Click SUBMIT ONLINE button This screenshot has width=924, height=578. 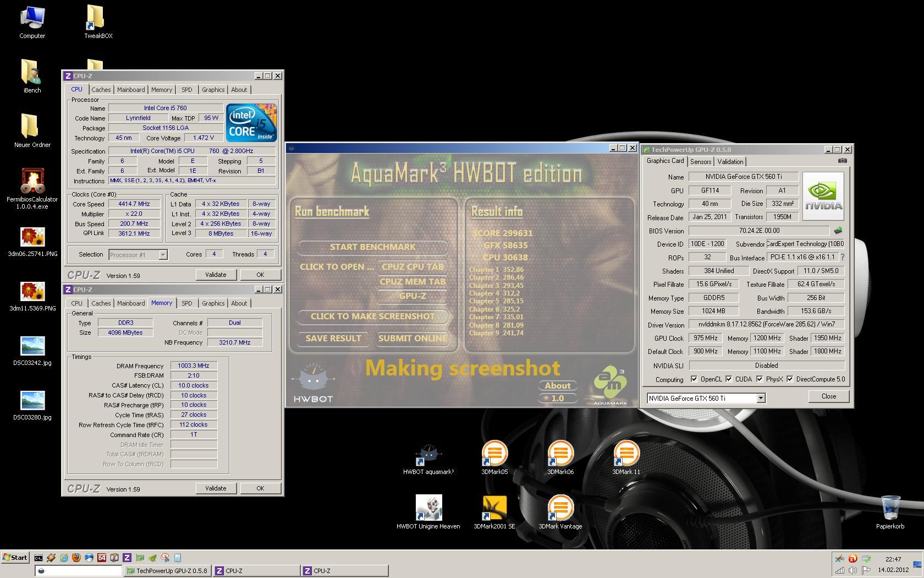tap(413, 339)
